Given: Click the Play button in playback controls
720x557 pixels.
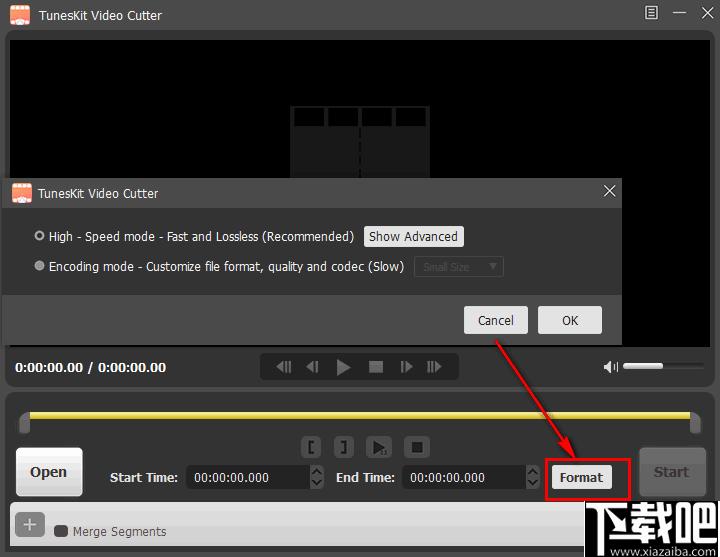Looking at the screenshot, I should click(x=344, y=367).
